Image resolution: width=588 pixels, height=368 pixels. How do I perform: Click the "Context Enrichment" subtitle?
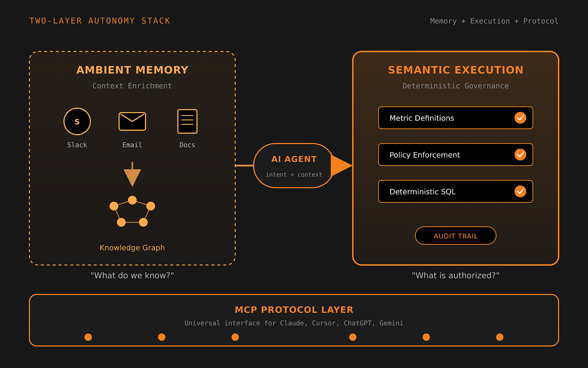pyautogui.click(x=132, y=86)
